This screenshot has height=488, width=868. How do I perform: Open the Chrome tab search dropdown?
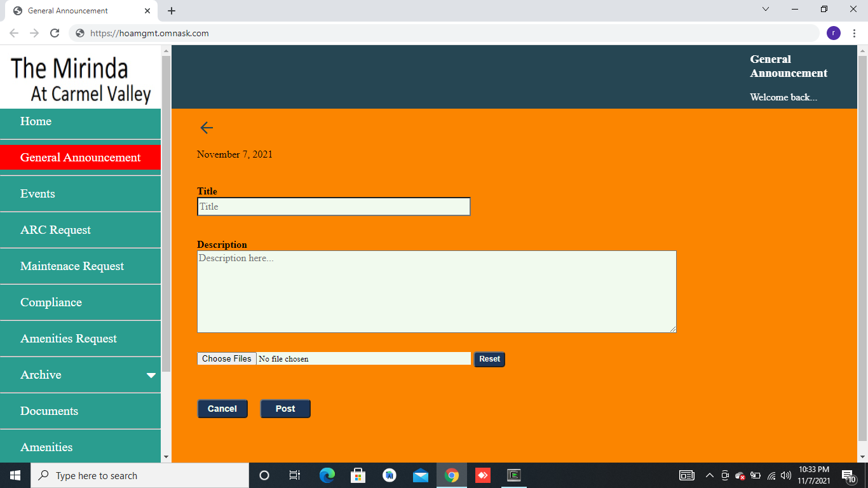coord(766,10)
